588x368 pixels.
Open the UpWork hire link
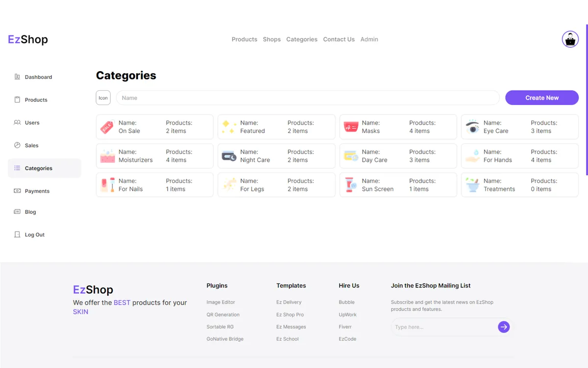(347, 315)
